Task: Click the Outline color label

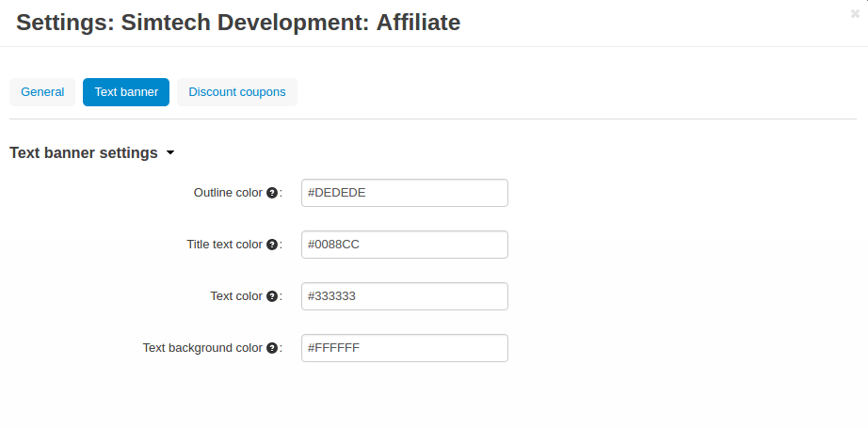Action: (228, 193)
